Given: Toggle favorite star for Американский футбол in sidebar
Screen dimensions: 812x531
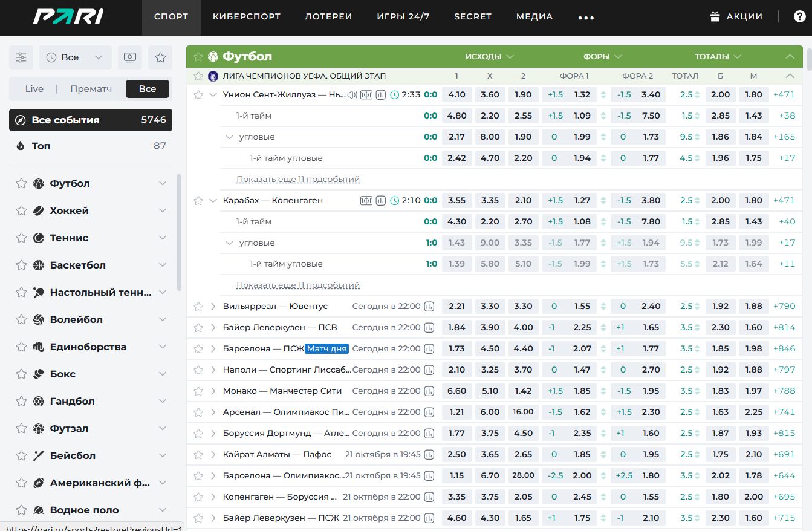Looking at the screenshot, I should (21, 483).
